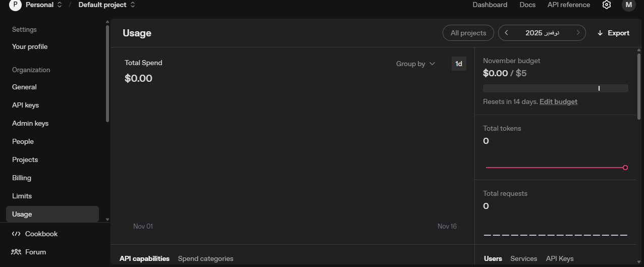Click the Edit budget link
This screenshot has width=644, height=267.
coord(558,101)
